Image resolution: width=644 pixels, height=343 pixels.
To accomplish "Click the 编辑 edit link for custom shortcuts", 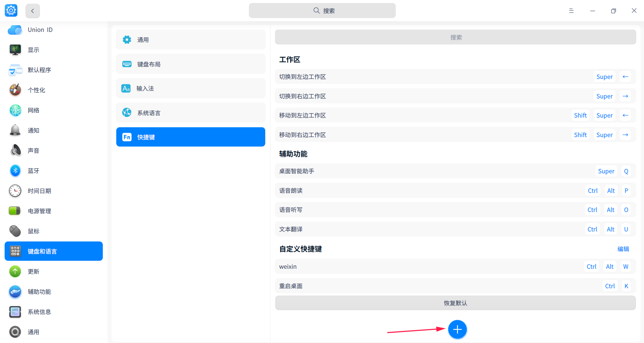I will point(623,249).
